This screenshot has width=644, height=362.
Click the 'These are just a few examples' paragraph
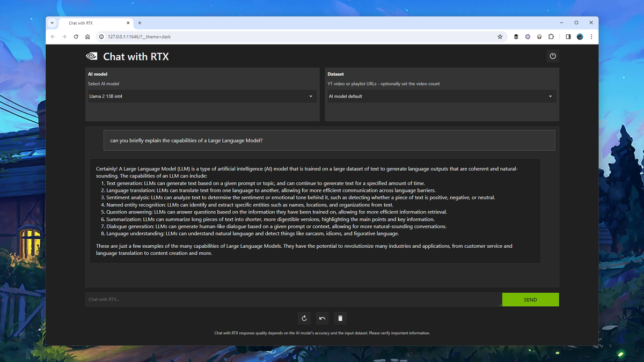(x=304, y=249)
